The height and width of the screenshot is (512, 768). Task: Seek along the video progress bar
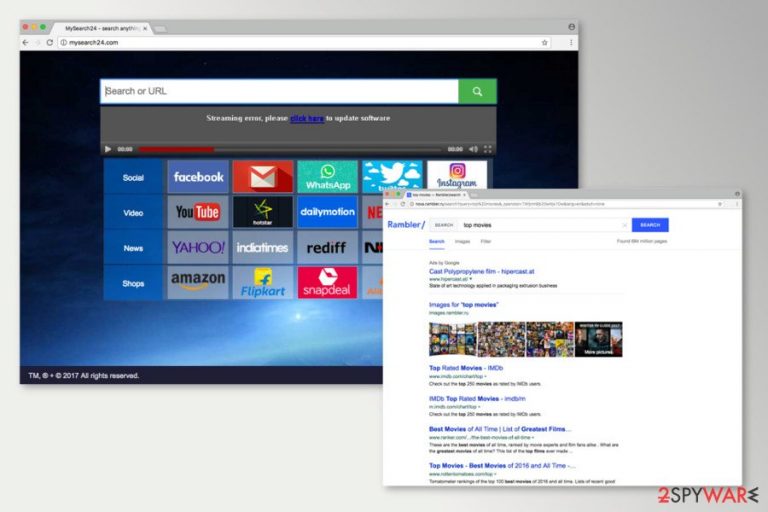pos(289,149)
